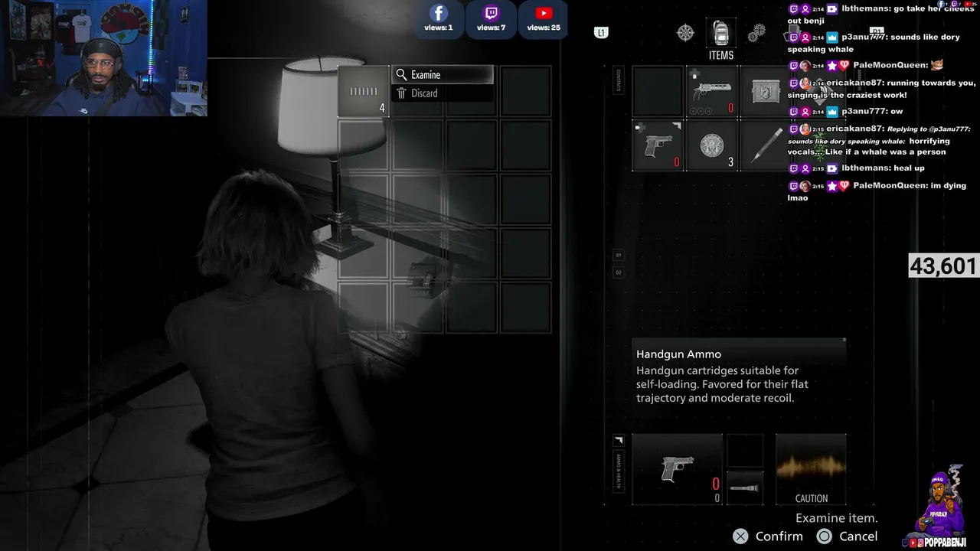Click the 43,601 counter overlay

pyautogui.click(x=942, y=266)
